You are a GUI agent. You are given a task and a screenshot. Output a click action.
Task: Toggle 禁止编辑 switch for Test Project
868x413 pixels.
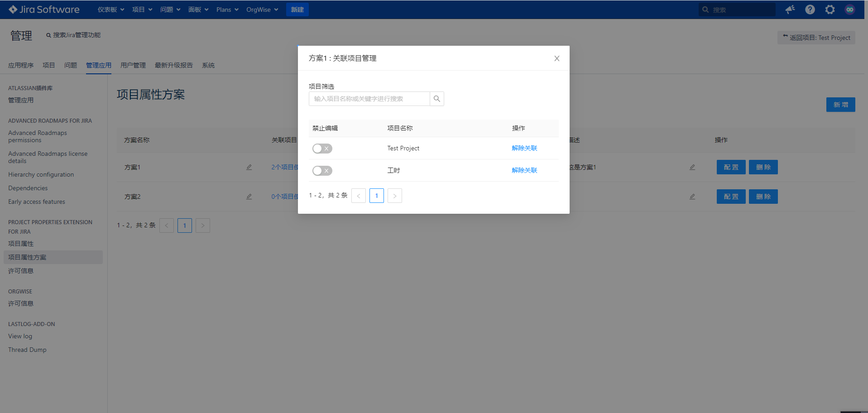point(322,149)
